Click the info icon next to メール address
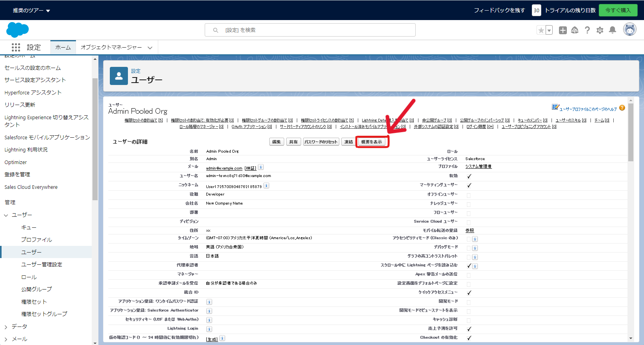This screenshot has width=644, height=345. pyautogui.click(x=261, y=167)
